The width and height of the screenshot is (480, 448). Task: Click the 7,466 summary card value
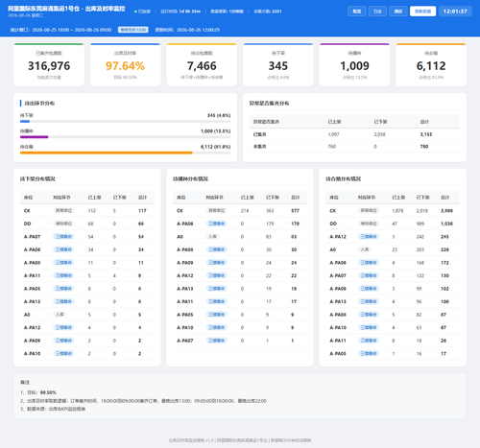coord(202,66)
